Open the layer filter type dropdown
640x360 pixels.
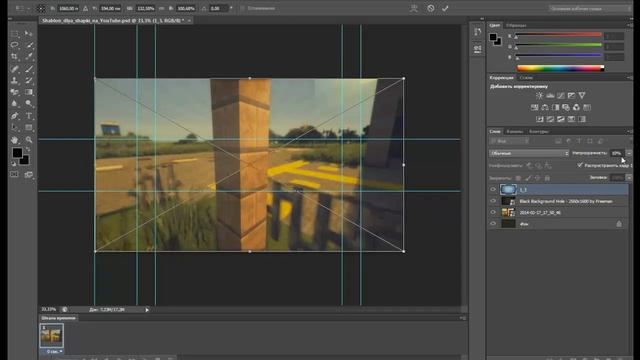click(x=509, y=141)
